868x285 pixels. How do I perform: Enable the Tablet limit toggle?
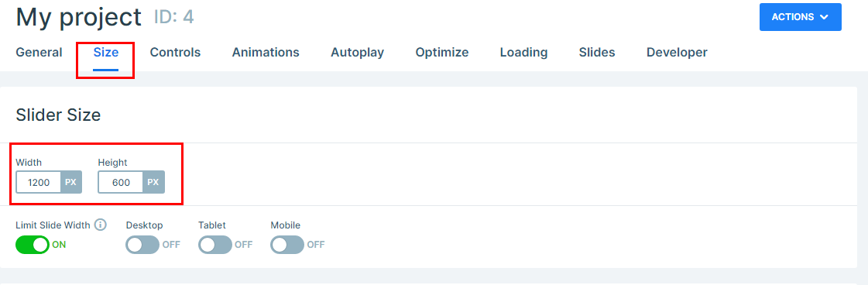pyautogui.click(x=215, y=245)
